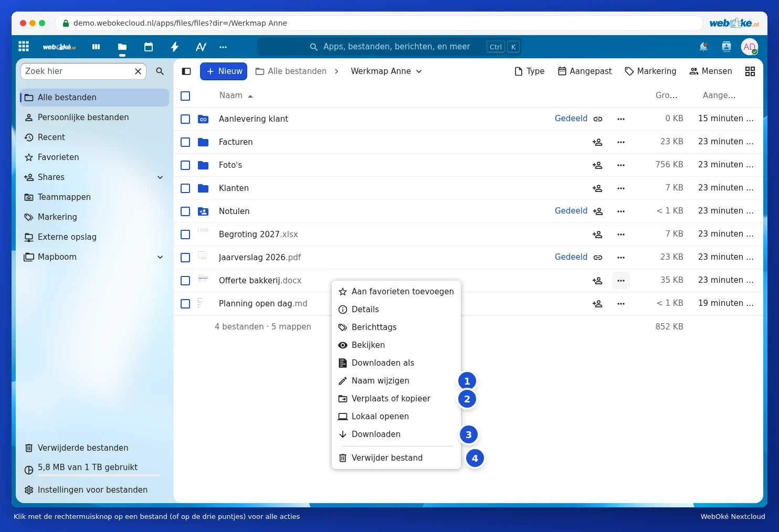The height and width of the screenshot is (532, 779).
Task: Open three-dots actions for Begroting 2027.xlsx
Action: click(x=621, y=235)
